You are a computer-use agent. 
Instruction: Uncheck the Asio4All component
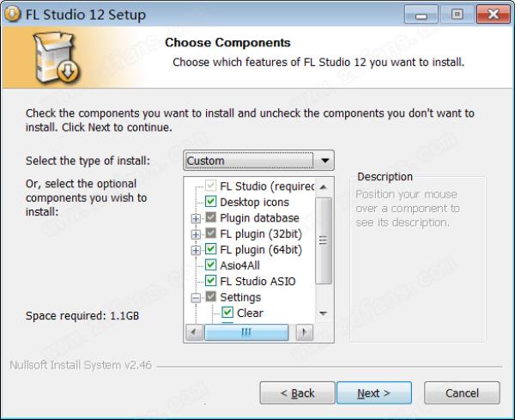tap(211, 265)
